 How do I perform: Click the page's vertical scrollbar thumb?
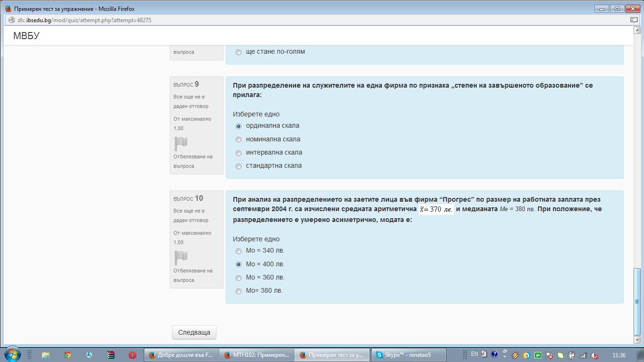tap(637, 301)
